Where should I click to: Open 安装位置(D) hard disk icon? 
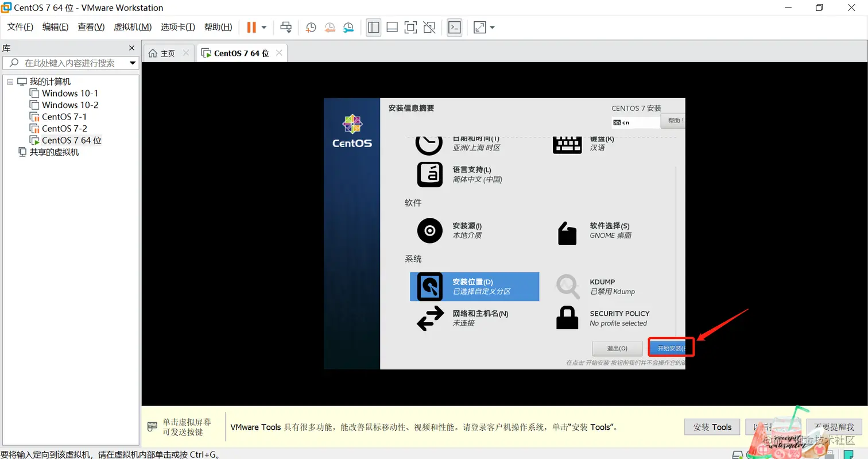(430, 287)
